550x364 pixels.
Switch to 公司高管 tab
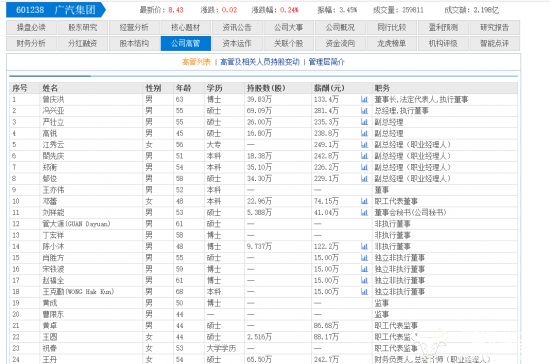click(186, 43)
